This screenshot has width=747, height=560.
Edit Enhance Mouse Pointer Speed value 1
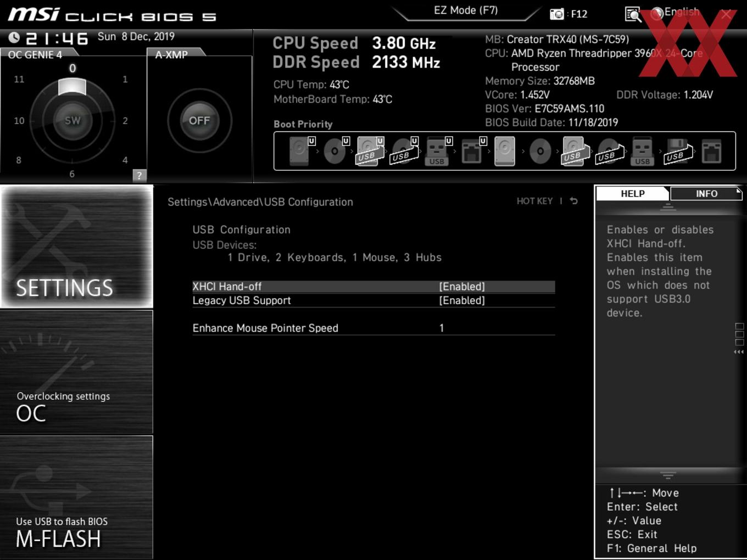pyautogui.click(x=442, y=328)
